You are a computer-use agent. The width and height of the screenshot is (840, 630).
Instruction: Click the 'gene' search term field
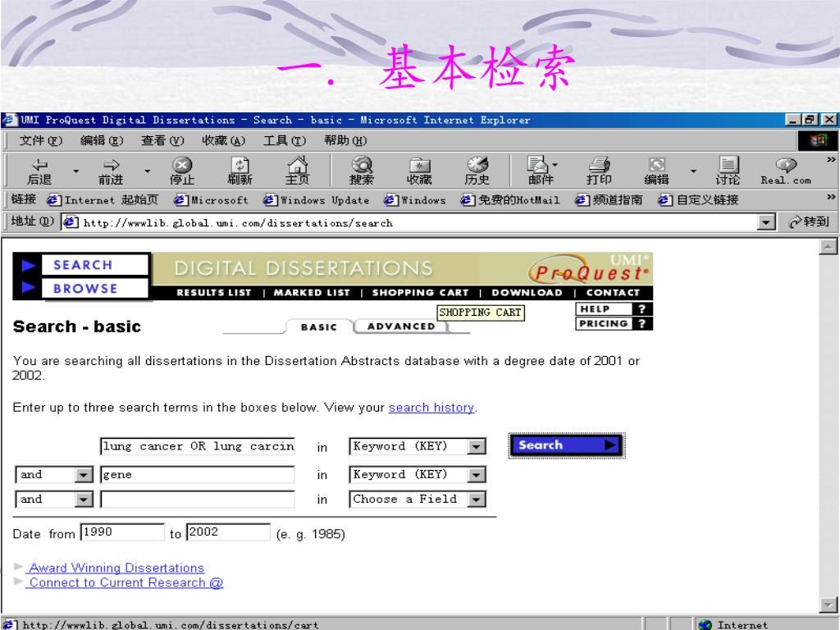click(x=198, y=475)
